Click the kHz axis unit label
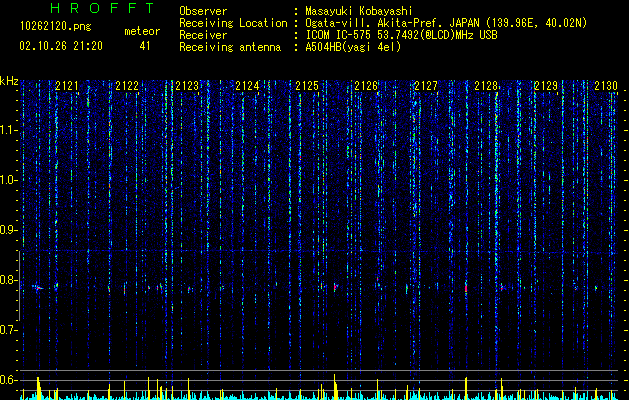 9,81
